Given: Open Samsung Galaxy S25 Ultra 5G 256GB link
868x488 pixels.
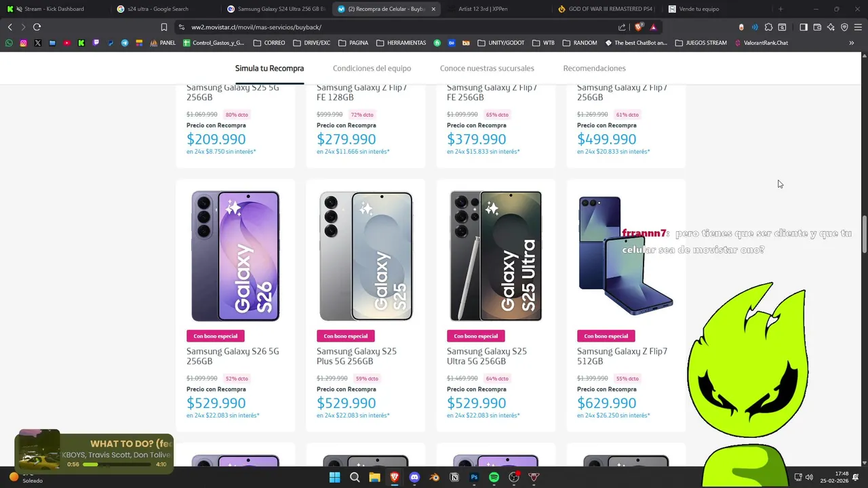Looking at the screenshot, I should [487, 357].
